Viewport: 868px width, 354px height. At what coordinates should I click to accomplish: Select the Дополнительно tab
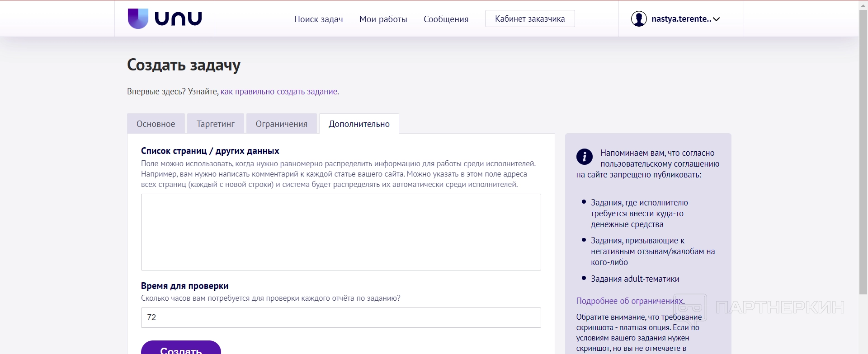click(x=359, y=124)
